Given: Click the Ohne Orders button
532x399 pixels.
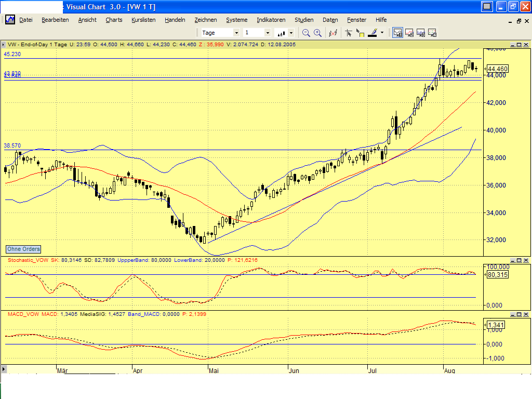Looking at the screenshot, I should click(x=23, y=249).
